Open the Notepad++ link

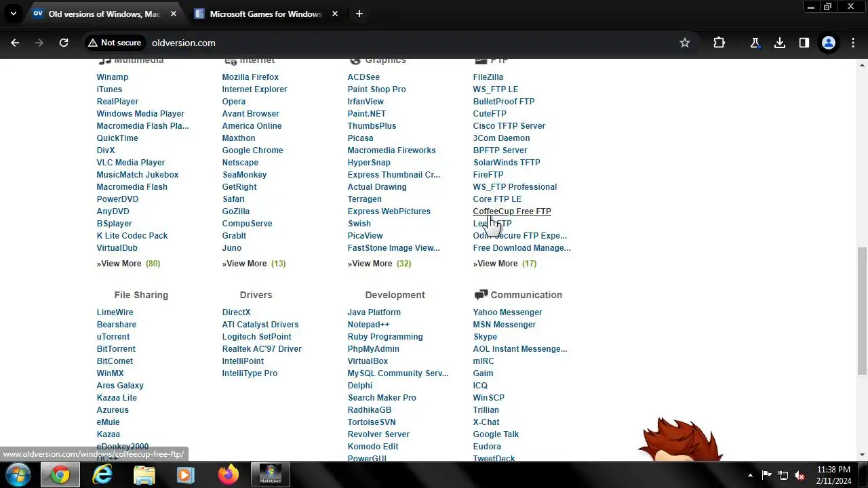click(368, 325)
